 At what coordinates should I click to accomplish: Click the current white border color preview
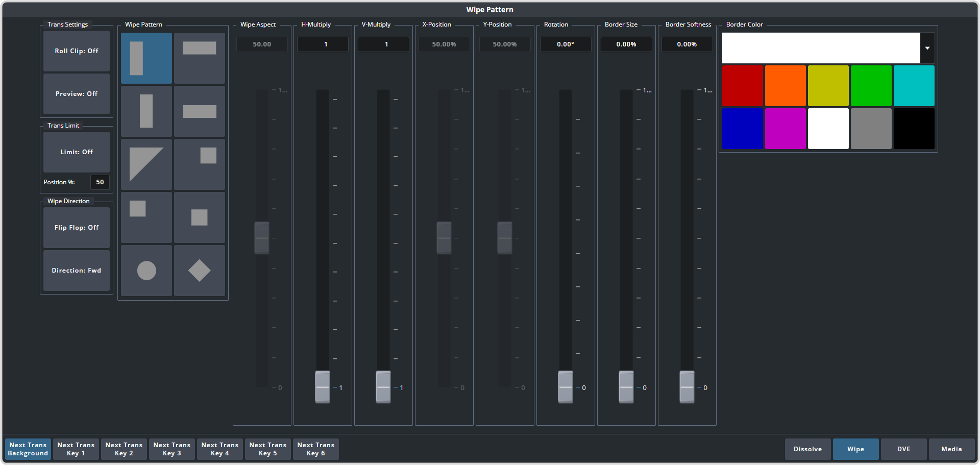821,48
